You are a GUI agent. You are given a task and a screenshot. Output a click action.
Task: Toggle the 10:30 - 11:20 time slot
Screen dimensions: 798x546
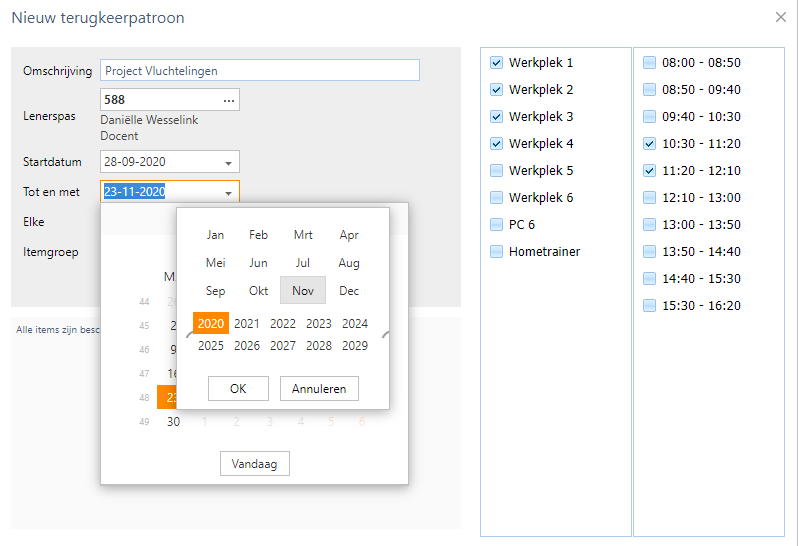point(650,144)
